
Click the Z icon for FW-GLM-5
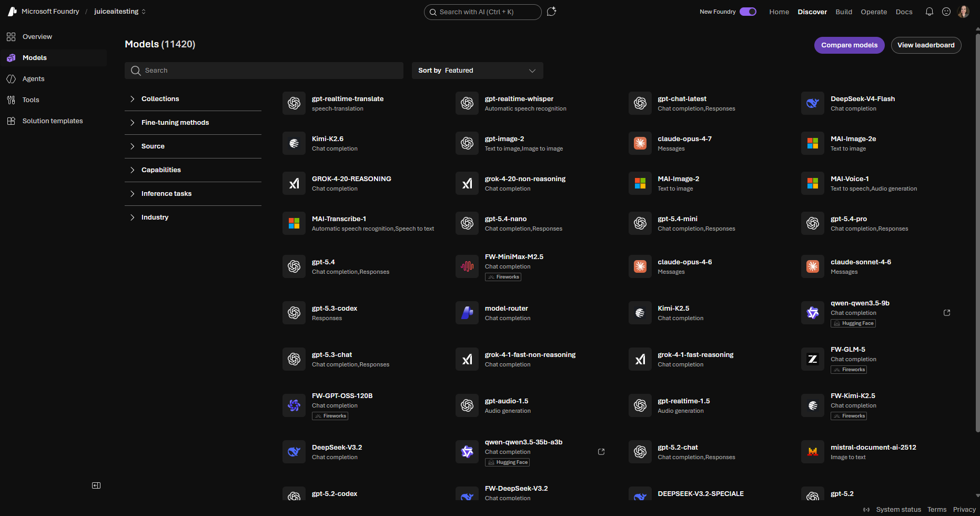813,359
